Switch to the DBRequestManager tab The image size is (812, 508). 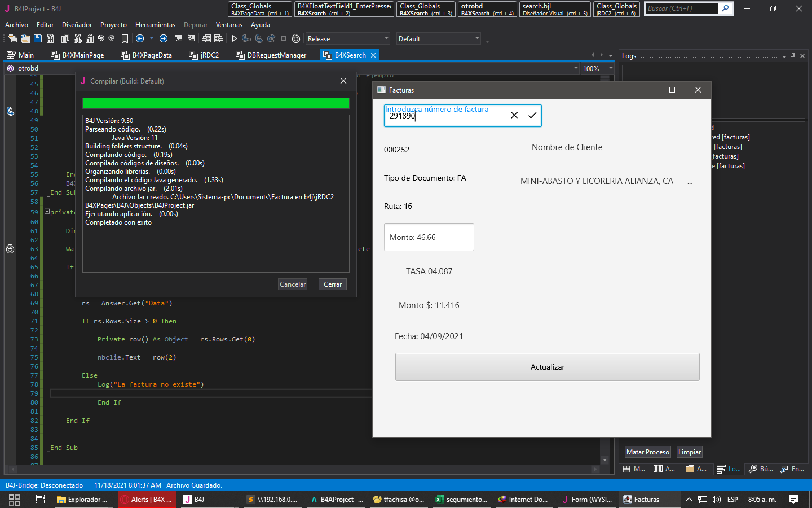click(x=271, y=55)
